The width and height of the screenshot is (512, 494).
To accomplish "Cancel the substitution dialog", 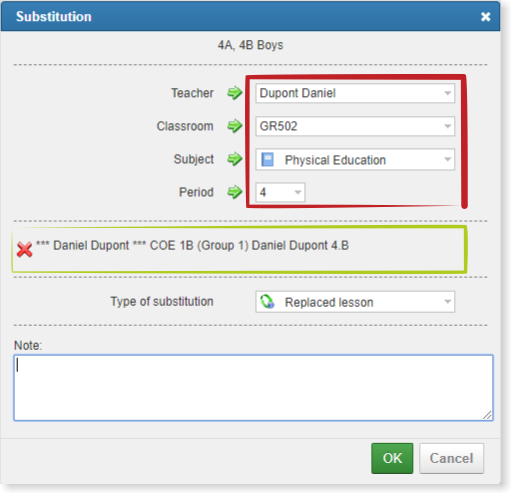I will point(451,458).
